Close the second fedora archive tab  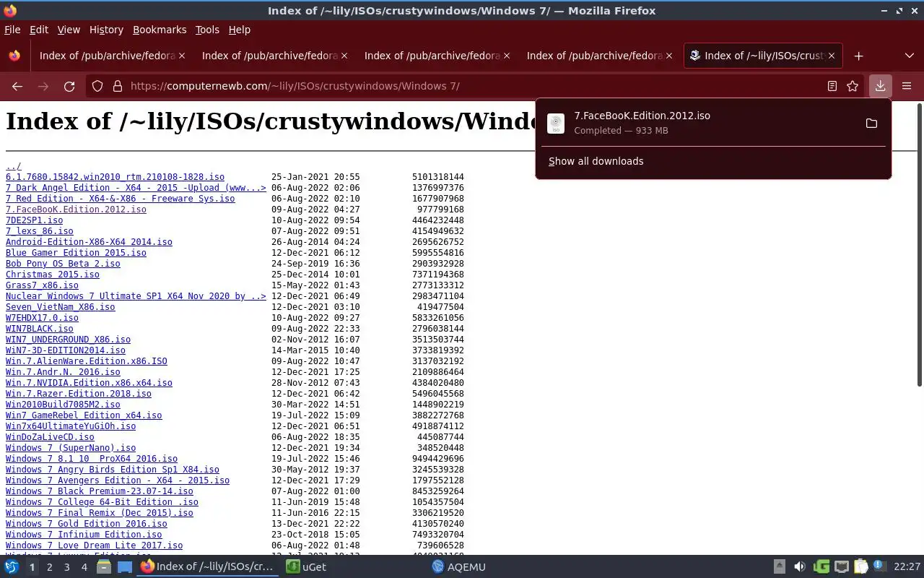[344, 56]
